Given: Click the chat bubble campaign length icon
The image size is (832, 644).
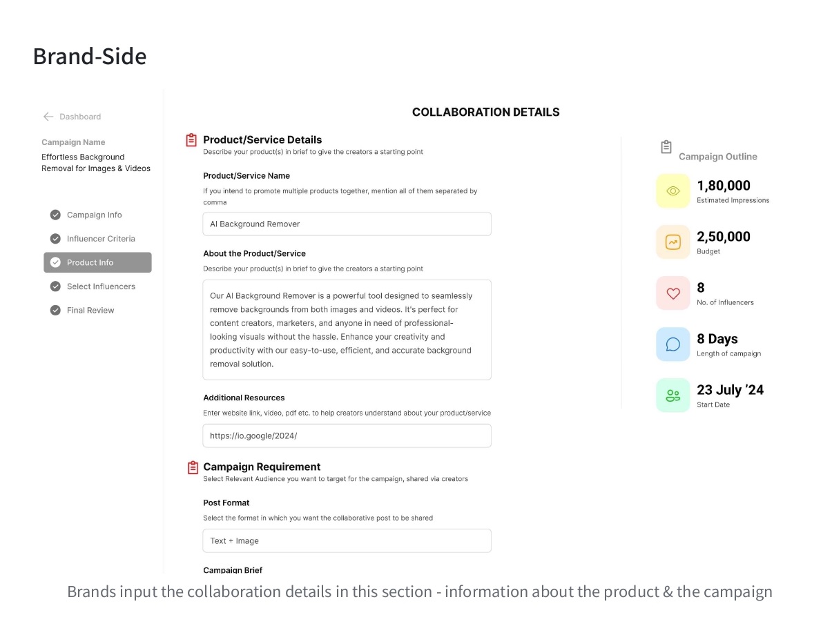Looking at the screenshot, I should (x=673, y=344).
